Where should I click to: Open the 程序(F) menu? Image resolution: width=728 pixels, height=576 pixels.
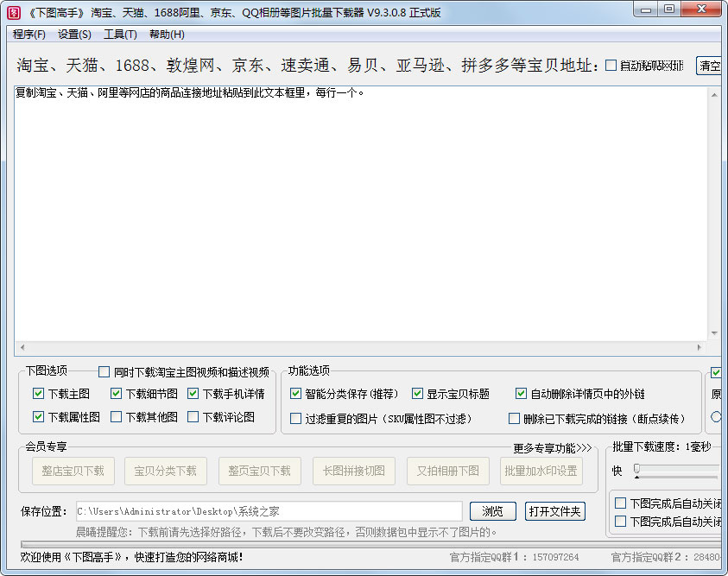(x=28, y=35)
